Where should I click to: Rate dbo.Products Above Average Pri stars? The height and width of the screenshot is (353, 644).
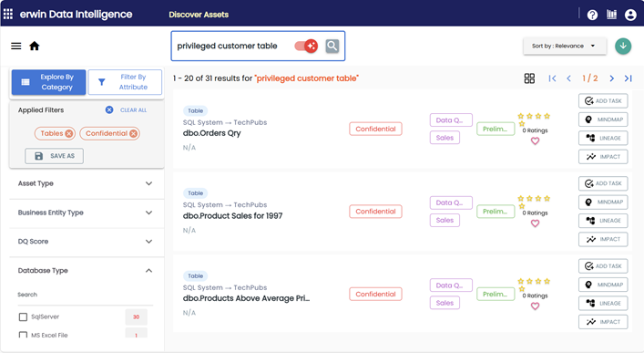click(534, 285)
